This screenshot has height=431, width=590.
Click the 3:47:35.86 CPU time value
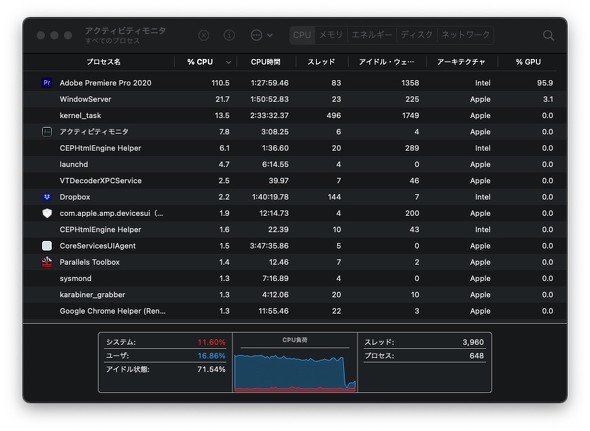(269, 246)
